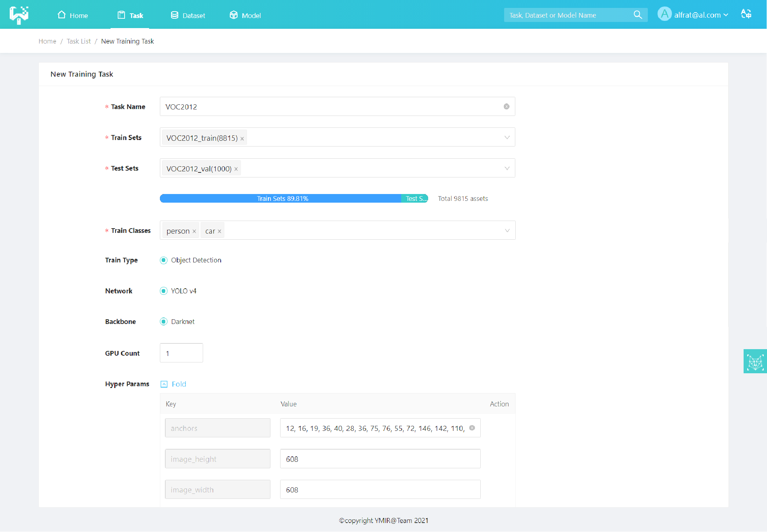Image resolution: width=767 pixels, height=532 pixels.
Task: Remove the car class tag
Action: (x=219, y=231)
